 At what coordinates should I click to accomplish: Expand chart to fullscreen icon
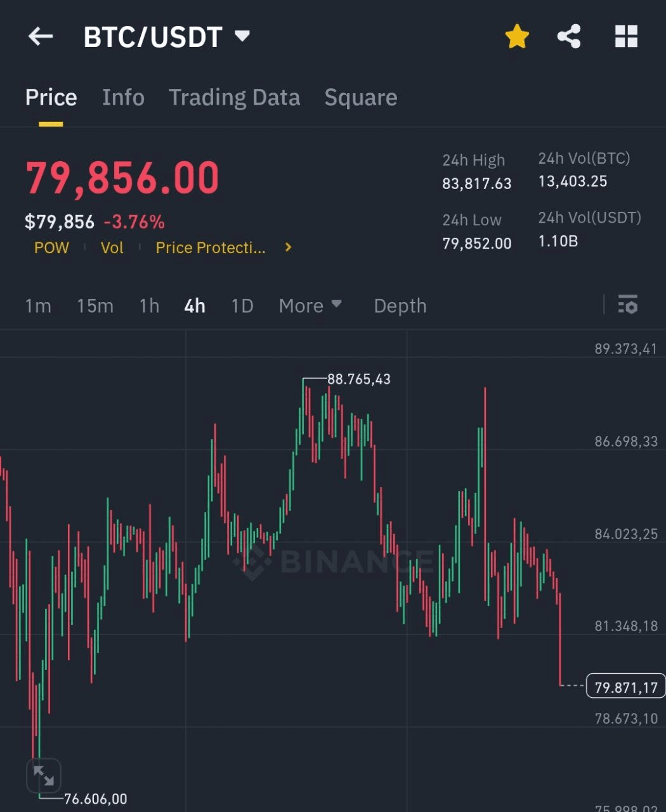pyautogui.click(x=43, y=776)
